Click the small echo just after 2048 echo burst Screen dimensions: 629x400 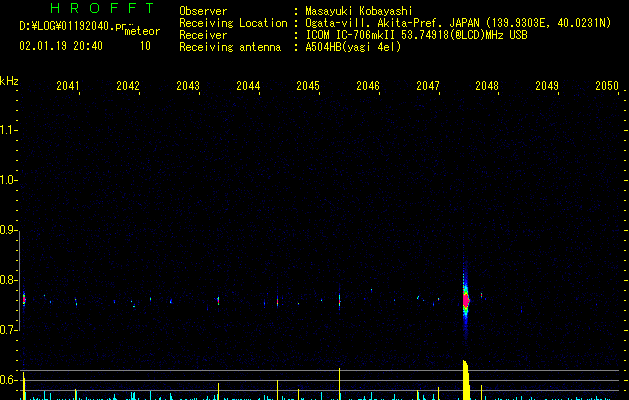click(x=481, y=296)
